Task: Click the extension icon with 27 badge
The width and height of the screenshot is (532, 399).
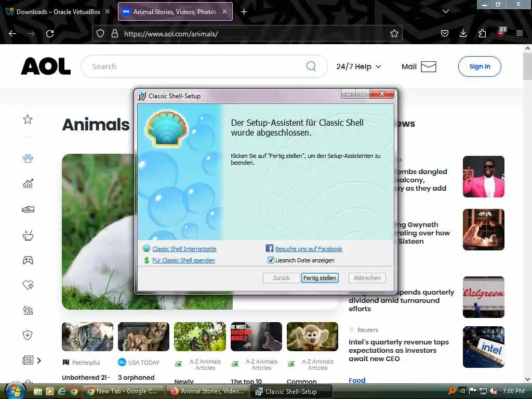Action: pos(501,33)
